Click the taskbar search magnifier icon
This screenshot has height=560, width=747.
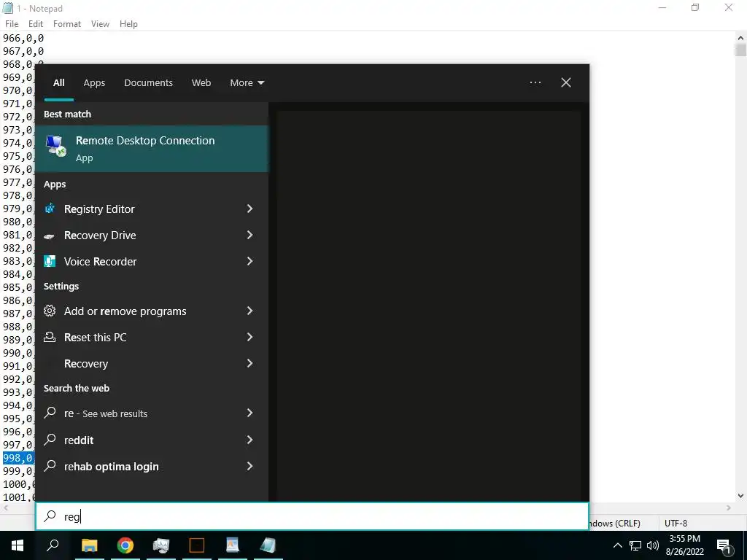[53, 545]
